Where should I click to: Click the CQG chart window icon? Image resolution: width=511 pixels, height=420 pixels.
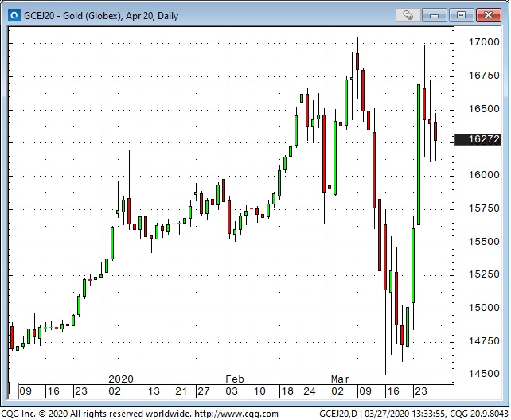click(x=14, y=15)
